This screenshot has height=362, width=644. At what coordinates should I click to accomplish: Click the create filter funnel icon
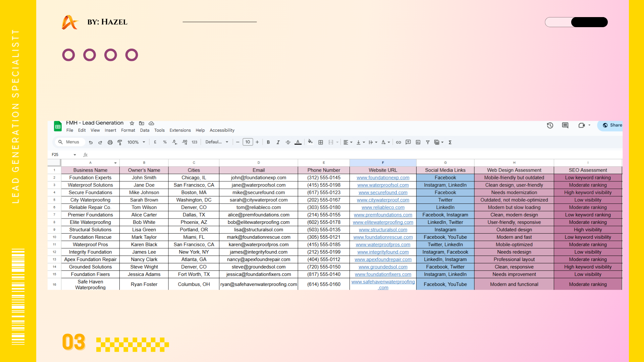[x=428, y=142]
